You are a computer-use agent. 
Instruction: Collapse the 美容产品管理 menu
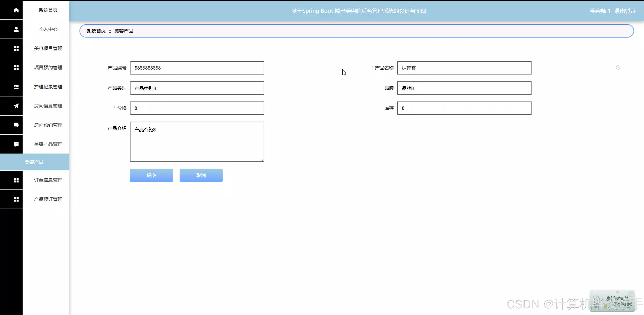pyautogui.click(x=48, y=144)
